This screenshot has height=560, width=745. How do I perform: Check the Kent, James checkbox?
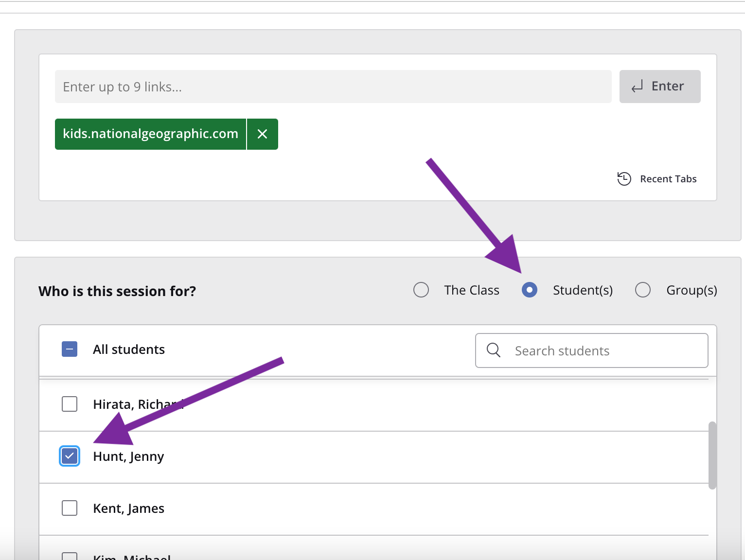click(x=70, y=507)
